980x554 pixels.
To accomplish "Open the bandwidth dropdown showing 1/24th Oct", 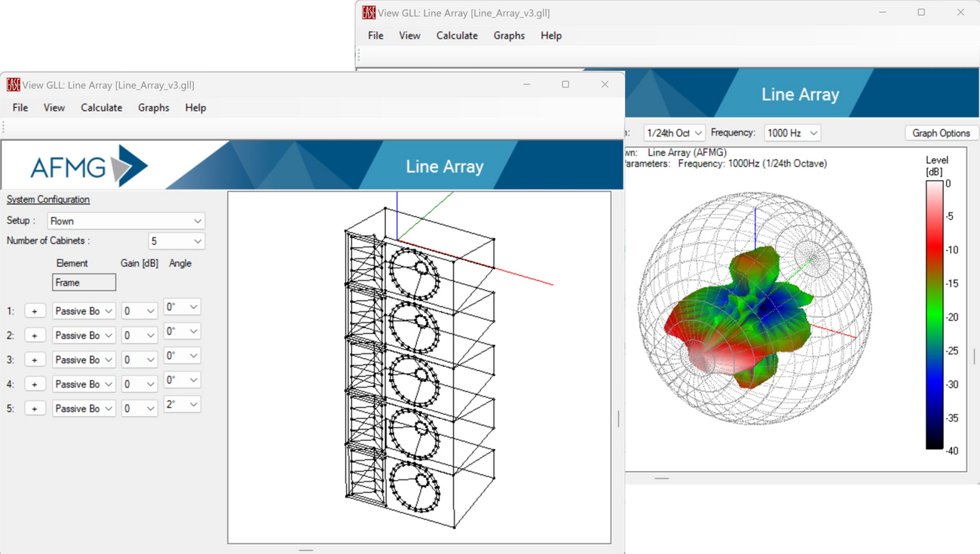I will pyautogui.click(x=673, y=133).
